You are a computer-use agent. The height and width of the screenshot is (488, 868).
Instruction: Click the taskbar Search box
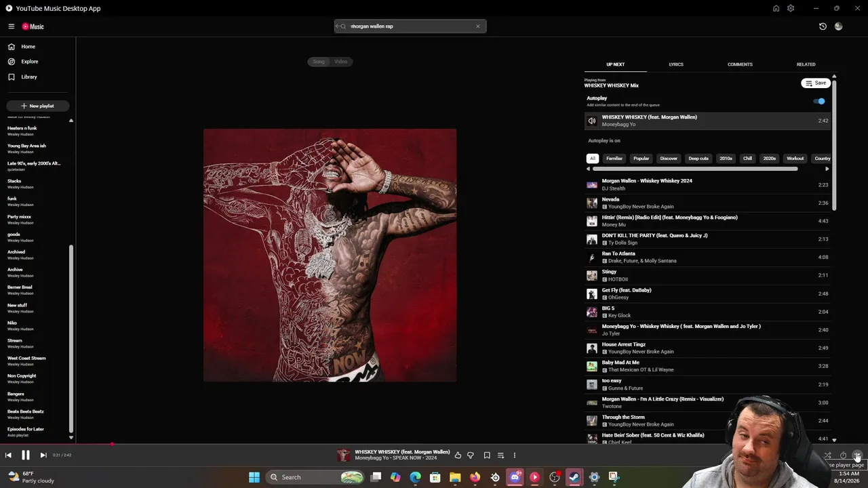click(315, 477)
